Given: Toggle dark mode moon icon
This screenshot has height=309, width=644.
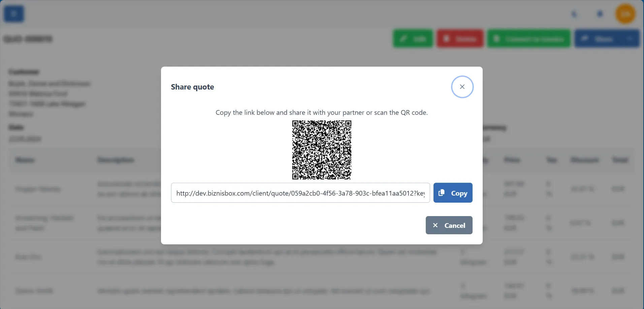Looking at the screenshot, I should click(575, 14).
